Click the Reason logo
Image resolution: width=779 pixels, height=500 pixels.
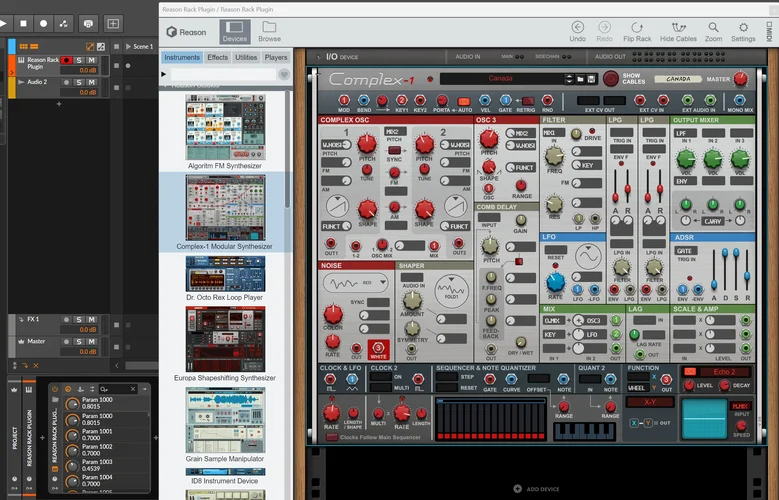tap(186, 32)
